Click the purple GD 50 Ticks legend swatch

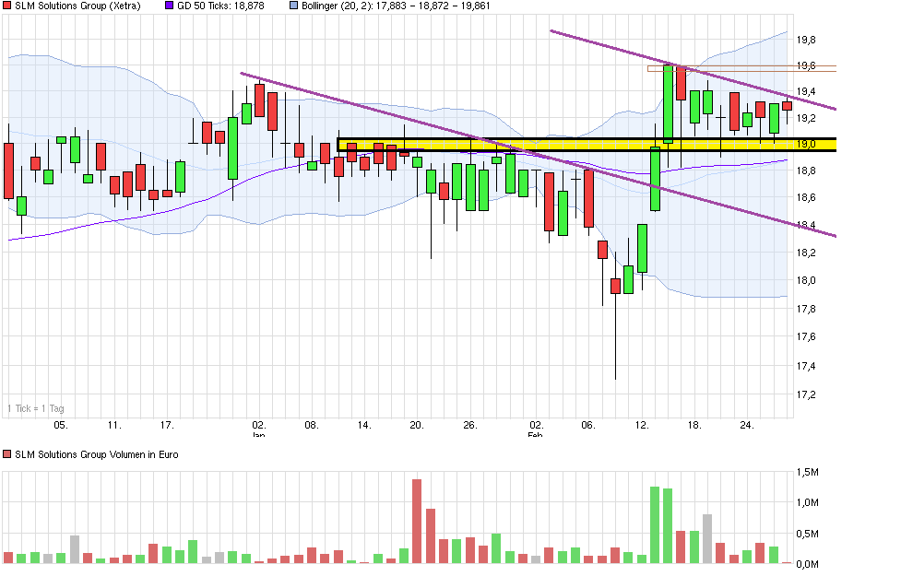[x=170, y=6]
